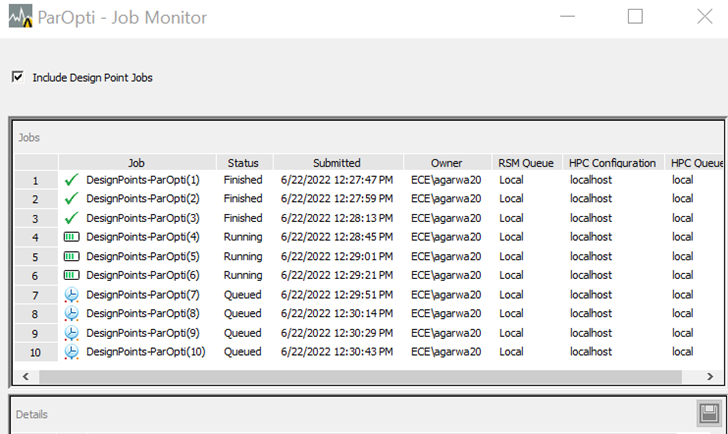Screen dimensions: 728x434
Task: Select job name DesignPoints-ParOpti(5)
Action: click(143, 256)
